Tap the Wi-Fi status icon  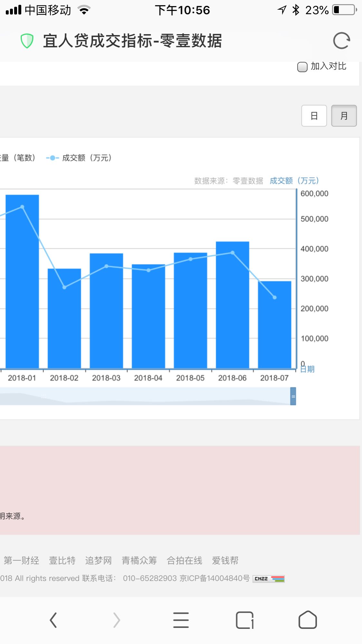[x=84, y=10]
